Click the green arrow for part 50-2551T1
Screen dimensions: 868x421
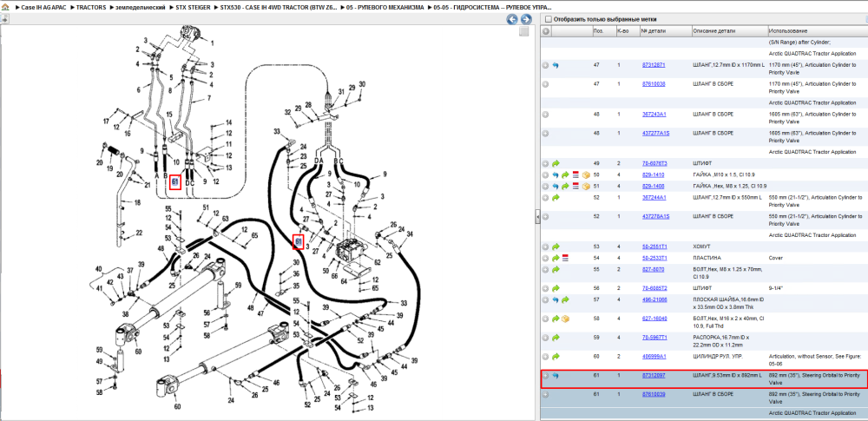pyautogui.click(x=556, y=247)
